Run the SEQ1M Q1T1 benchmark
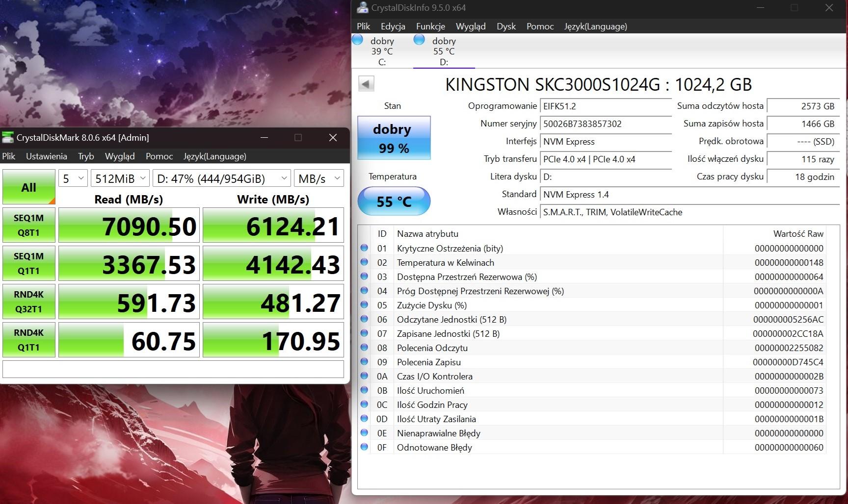 29,263
